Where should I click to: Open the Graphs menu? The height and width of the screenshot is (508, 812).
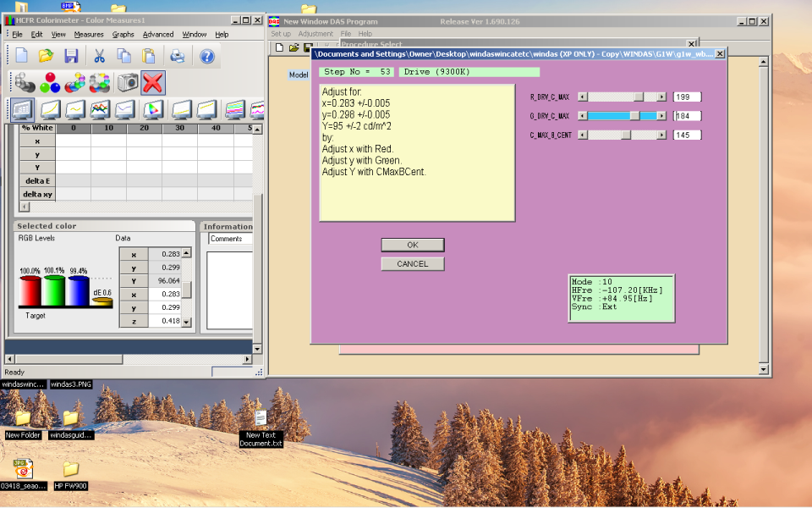[123, 35]
